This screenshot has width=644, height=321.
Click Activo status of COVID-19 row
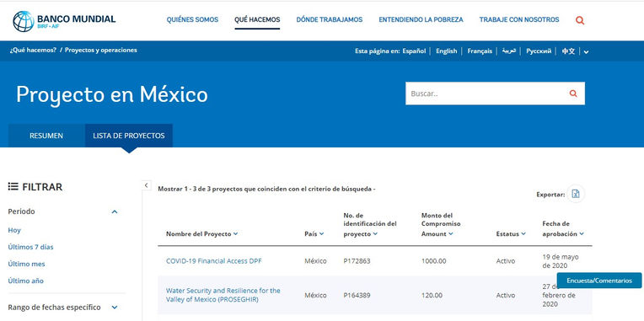(x=506, y=261)
